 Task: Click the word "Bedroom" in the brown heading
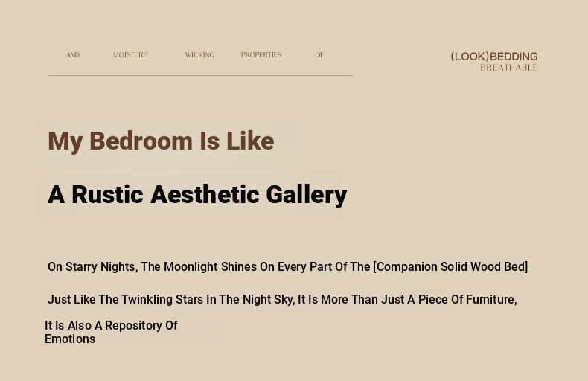141,141
